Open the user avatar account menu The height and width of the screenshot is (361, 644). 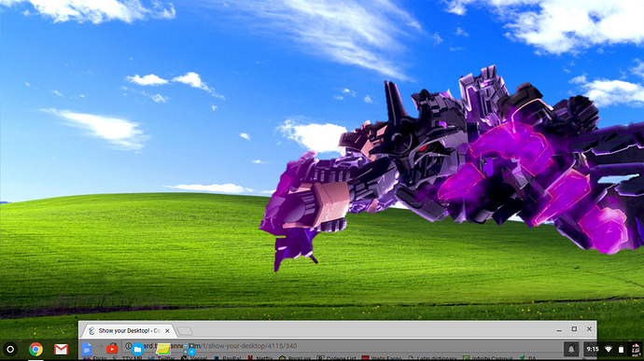pos(636,350)
